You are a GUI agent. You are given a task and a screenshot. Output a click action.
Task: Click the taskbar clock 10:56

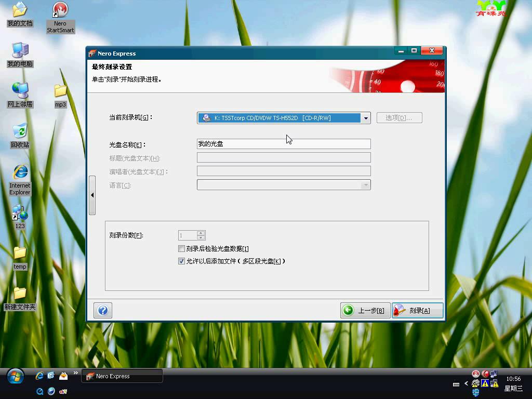coord(513,379)
